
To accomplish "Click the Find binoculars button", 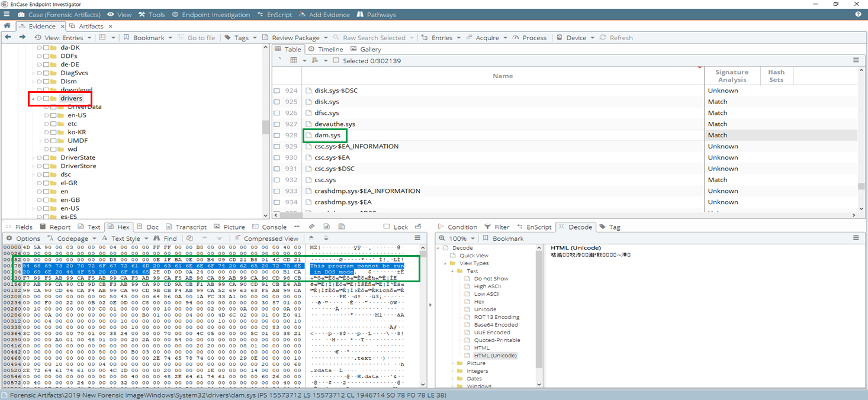I will pyautogui.click(x=165, y=238).
